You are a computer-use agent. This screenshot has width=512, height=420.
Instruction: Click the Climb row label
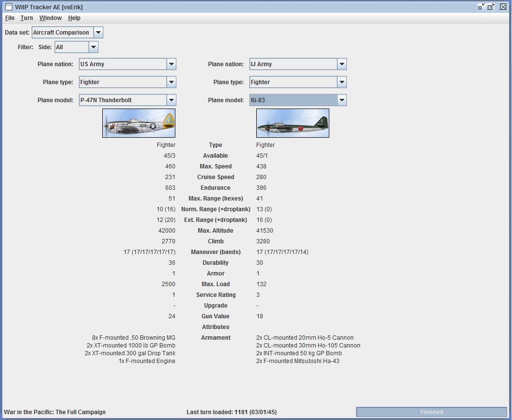point(215,241)
